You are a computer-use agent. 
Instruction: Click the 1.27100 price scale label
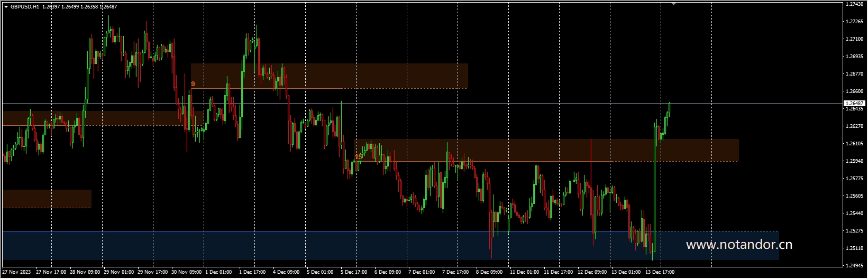point(855,39)
